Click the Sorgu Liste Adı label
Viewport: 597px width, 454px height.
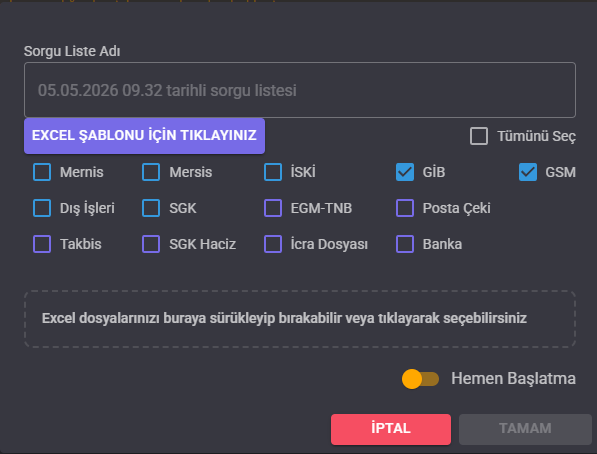point(72,51)
